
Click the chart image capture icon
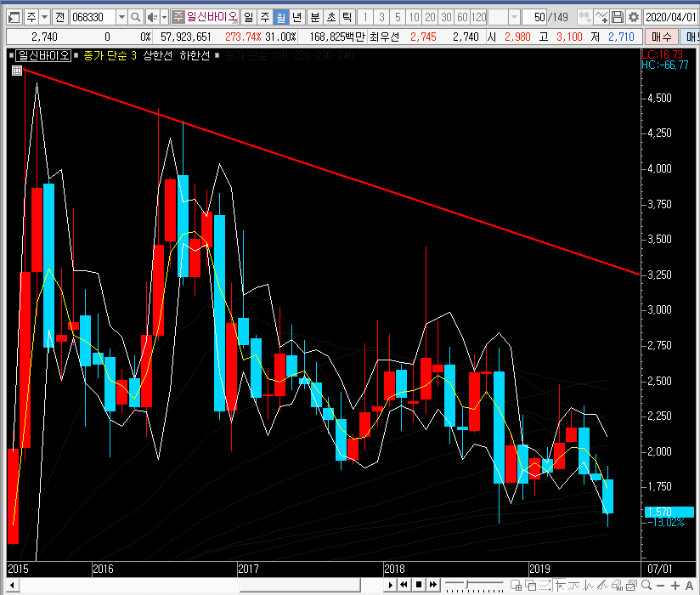click(x=631, y=585)
